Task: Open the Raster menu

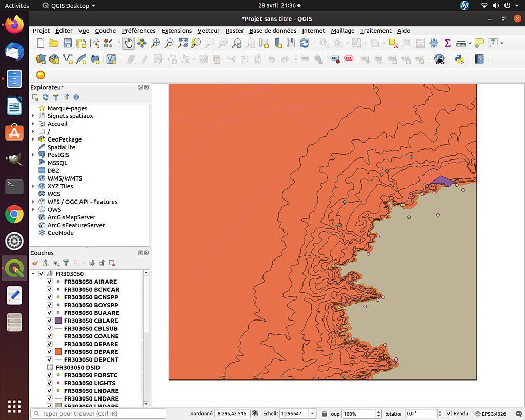Action: coord(234,31)
